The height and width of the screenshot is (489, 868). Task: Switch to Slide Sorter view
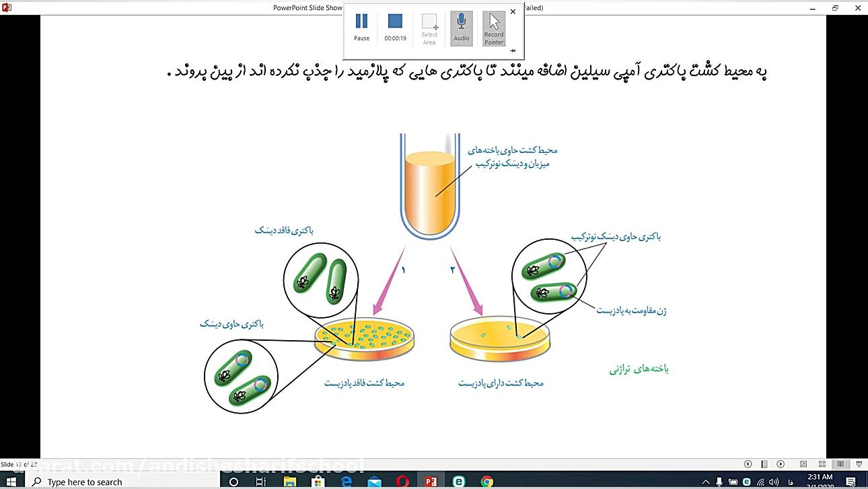[x=822, y=464]
